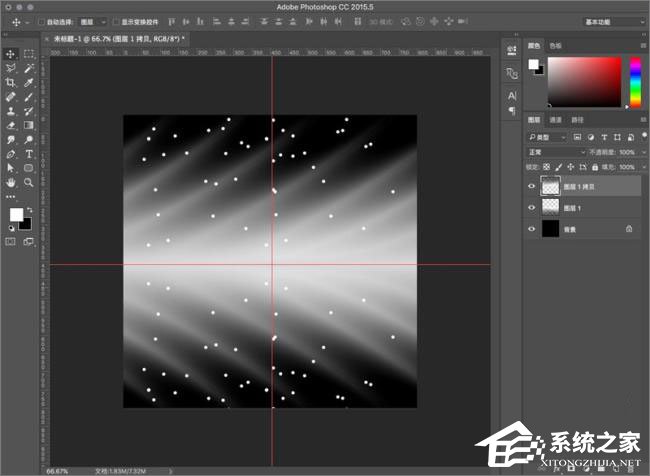Switch to the 通道 (Channels) tab
Image resolution: width=650 pixels, height=476 pixels.
(x=555, y=120)
